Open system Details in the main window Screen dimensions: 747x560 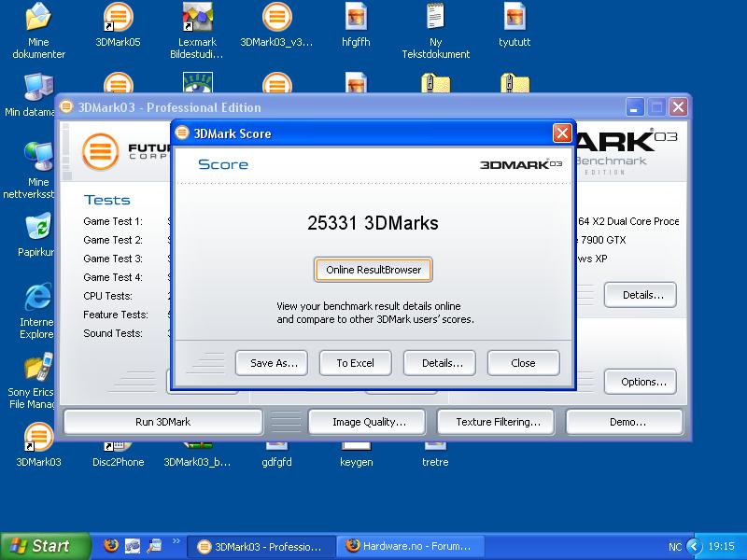click(x=641, y=295)
